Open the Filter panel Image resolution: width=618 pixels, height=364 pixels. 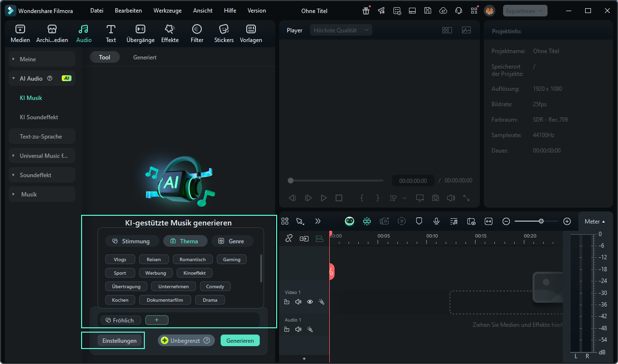pyautogui.click(x=197, y=34)
